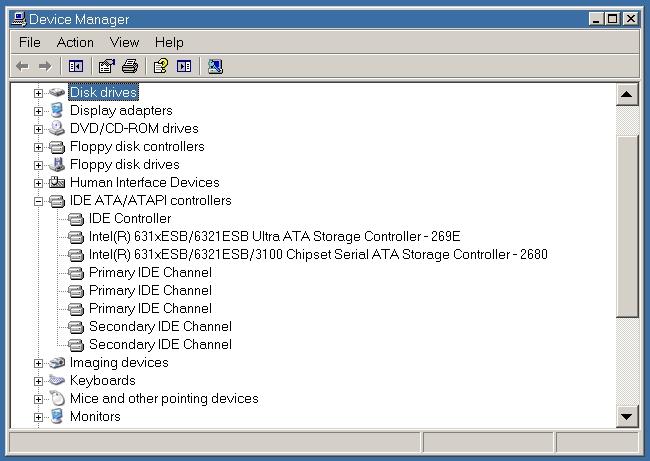This screenshot has height=461, width=650.
Task: Click the Monitors category icon
Action: (57, 416)
